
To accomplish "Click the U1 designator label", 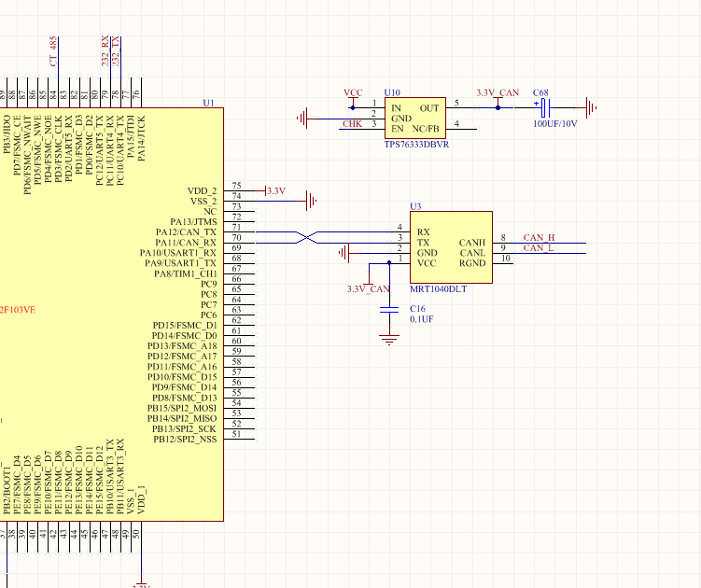I will (x=208, y=103).
